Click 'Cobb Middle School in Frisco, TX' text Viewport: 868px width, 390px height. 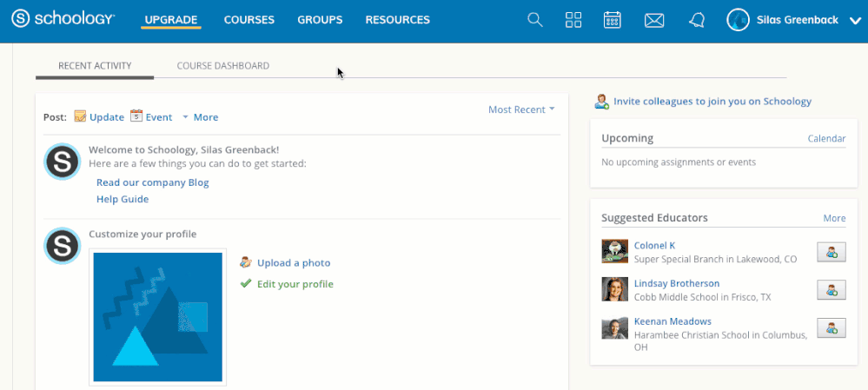703,297
